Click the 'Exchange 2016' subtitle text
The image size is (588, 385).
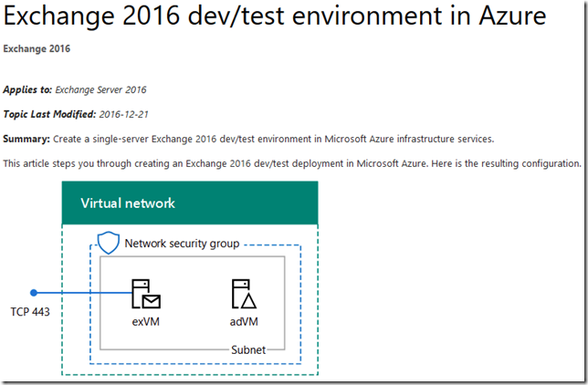click(x=37, y=48)
